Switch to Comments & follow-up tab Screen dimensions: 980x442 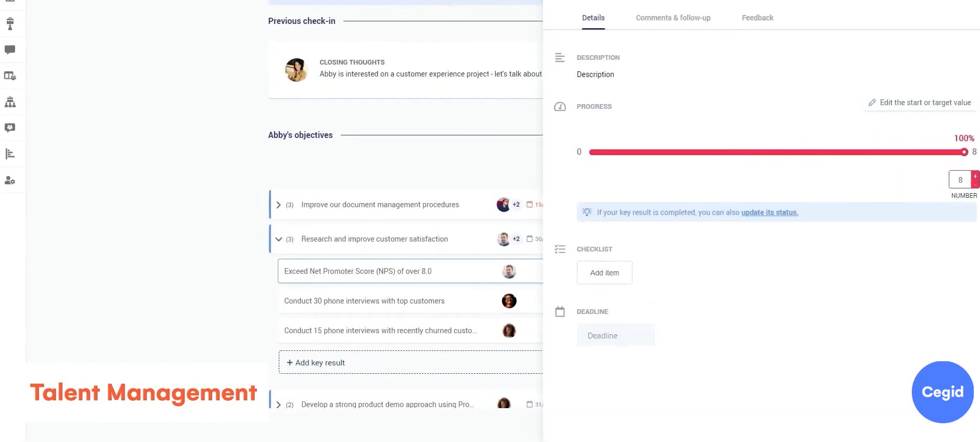click(673, 18)
